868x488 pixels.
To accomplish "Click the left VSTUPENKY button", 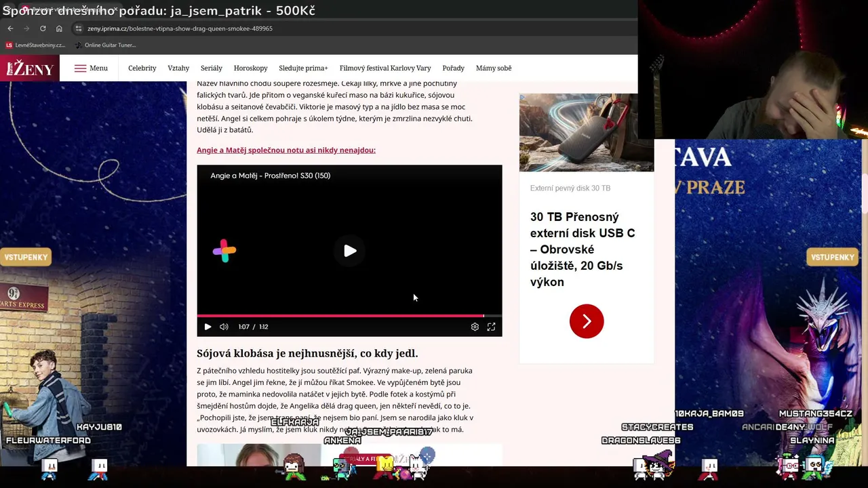I will tap(26, 257).
